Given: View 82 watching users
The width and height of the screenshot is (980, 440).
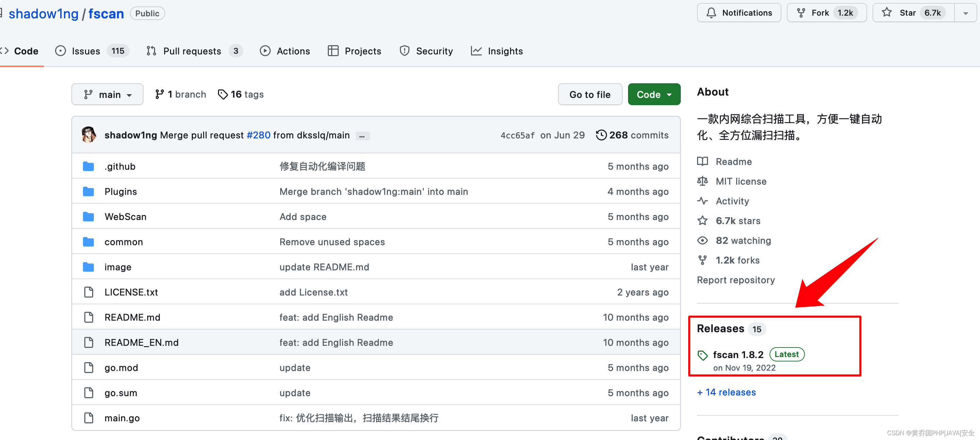Looking at the screenshot, I should 743,240.
